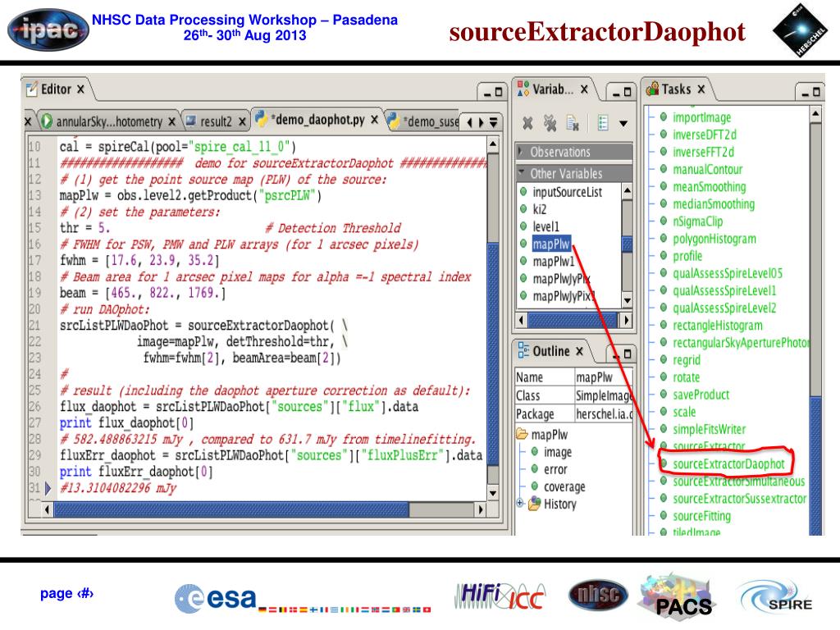Open the sourceExtractorSussextractor task
The width and height of the screenshot is (840, 630).
(x=739, y=499)
